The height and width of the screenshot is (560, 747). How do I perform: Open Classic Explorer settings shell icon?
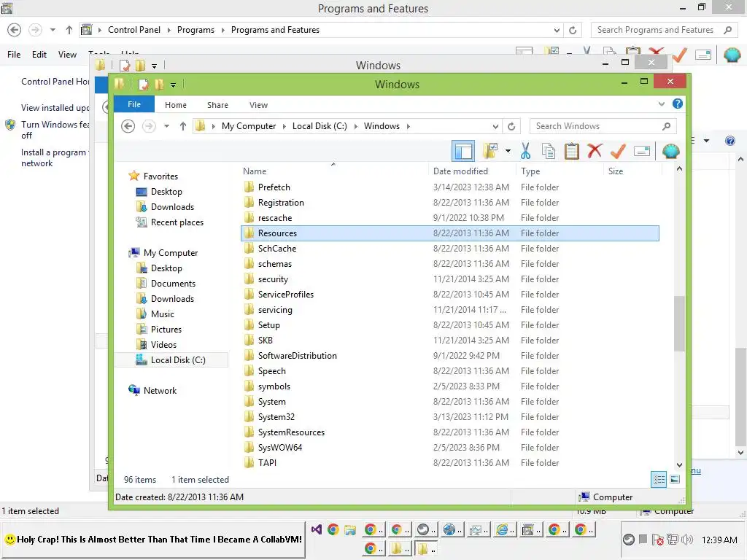tap(671, 152)
